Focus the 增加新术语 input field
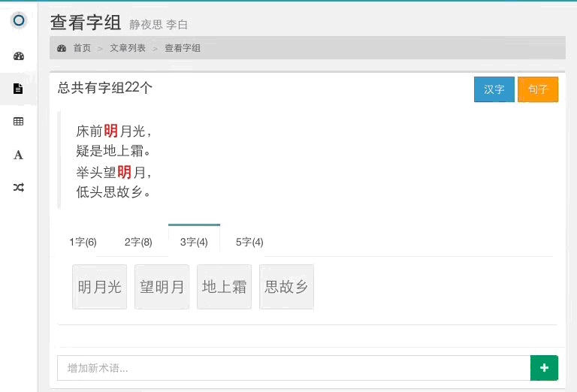The image size is (577, 392). 294,368
